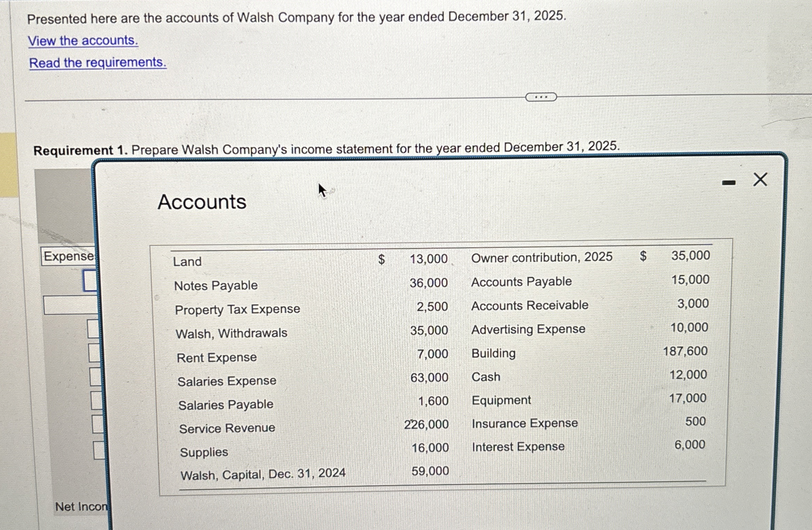
Task: Click the Service Revenue row label
Action: click(x=227, y=428)
